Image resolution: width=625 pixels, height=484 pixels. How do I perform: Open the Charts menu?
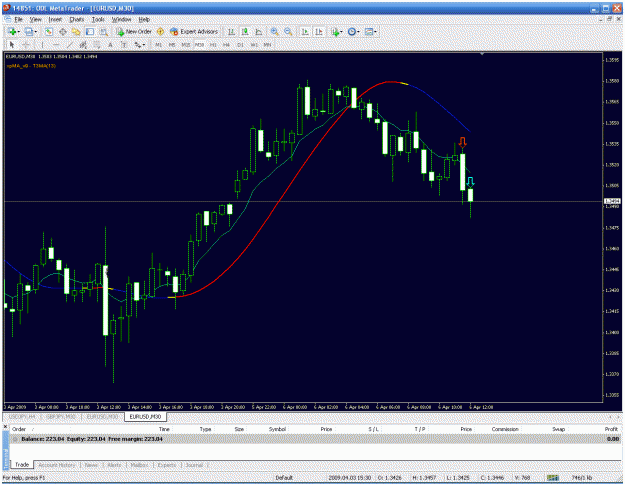click(77, 19)
